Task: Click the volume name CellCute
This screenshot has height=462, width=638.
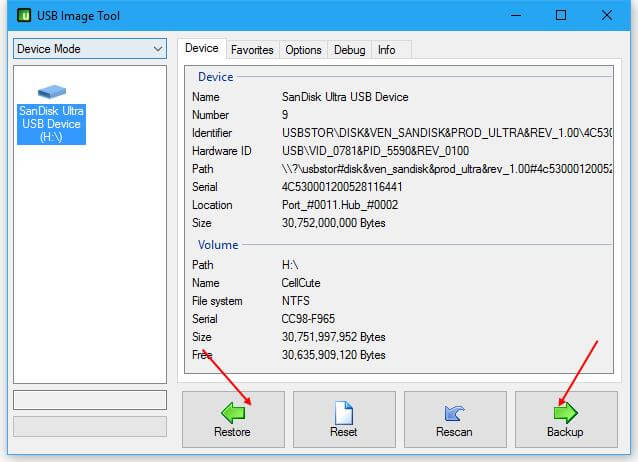Action: tap(301, 283)
